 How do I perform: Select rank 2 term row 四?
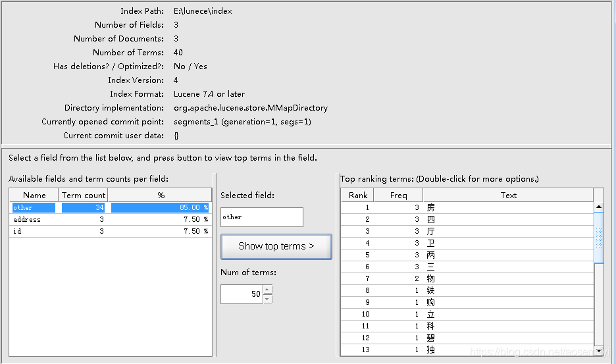[467, 219]
